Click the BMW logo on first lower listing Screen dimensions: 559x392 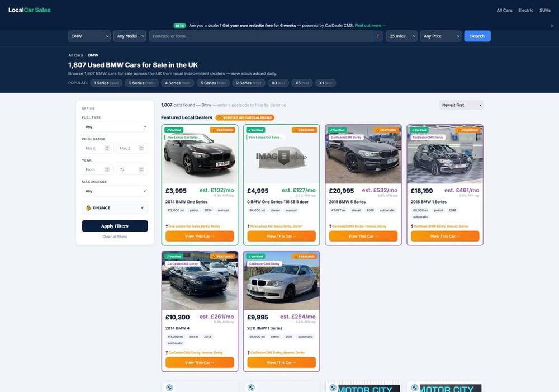pos(169,388)
